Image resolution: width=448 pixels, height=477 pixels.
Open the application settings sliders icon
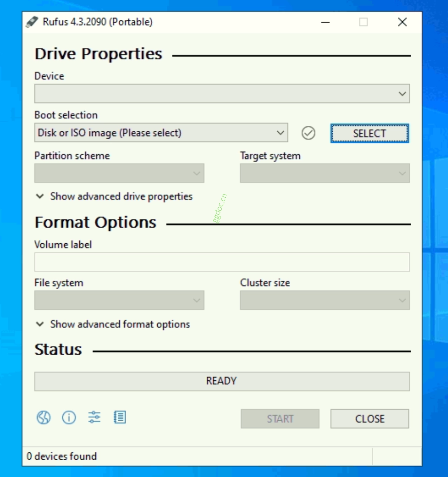[x=94, y=417]
